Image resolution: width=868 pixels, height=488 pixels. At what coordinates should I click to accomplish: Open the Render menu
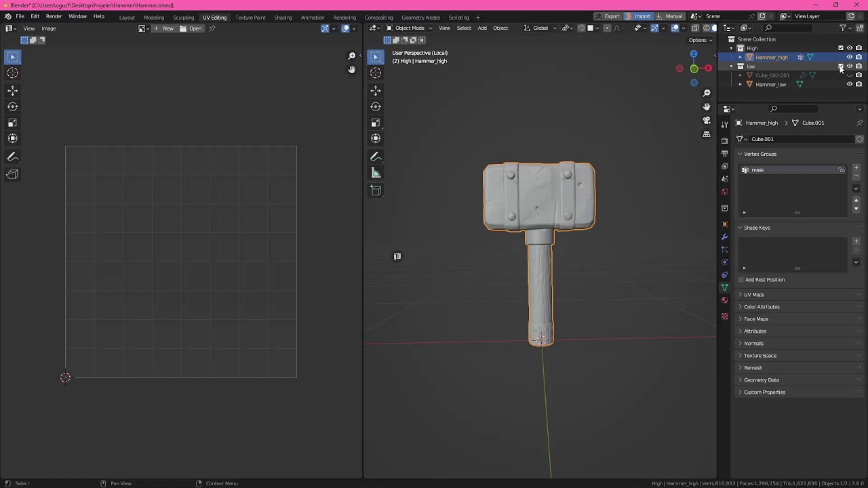coord(54,16)
